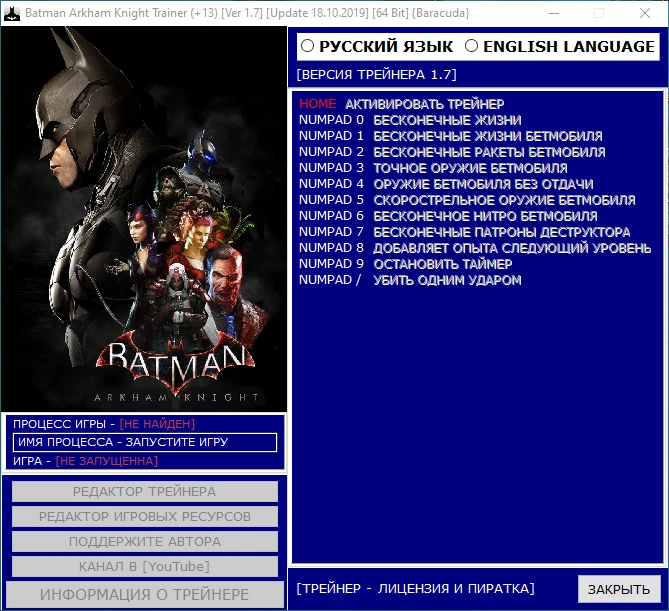The height and width of the screenshot is (611, 669).
Task: Click the process name field ИМЯ ПРОЦЕССА
Action: [x=145, y=442]
